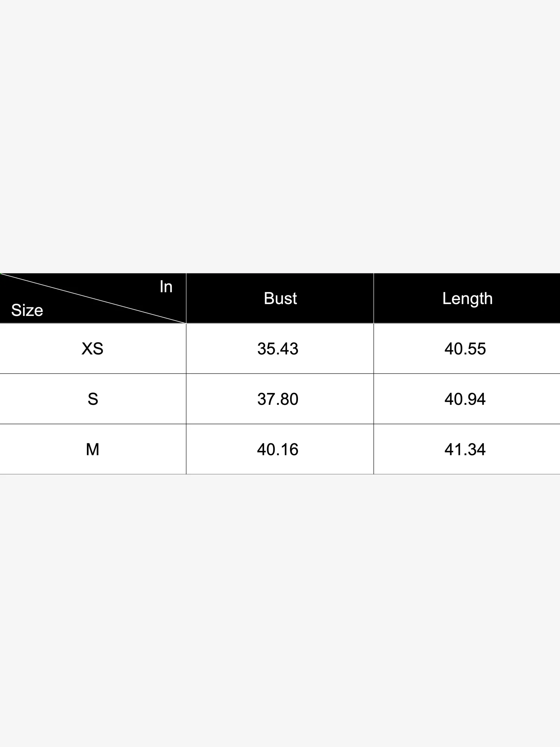Image resolution: width=560 pixels, height=747 pixels.
Task: Click the "In" unit label in header
Action: click(x=166, y=287)
